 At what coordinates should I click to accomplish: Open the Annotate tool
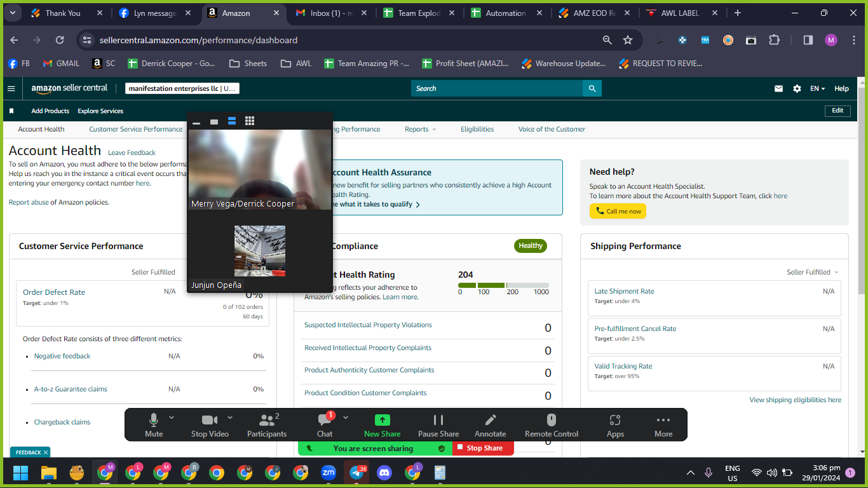(491, 425)
